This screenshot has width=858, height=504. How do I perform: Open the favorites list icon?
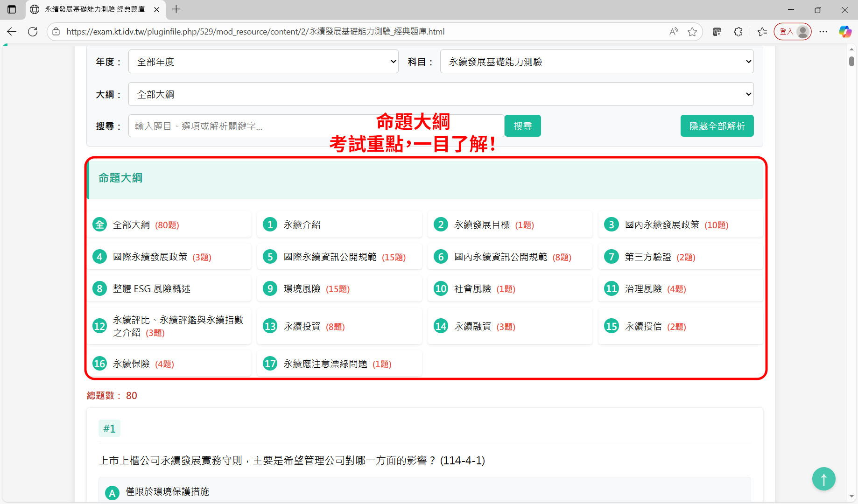(762, 32)
